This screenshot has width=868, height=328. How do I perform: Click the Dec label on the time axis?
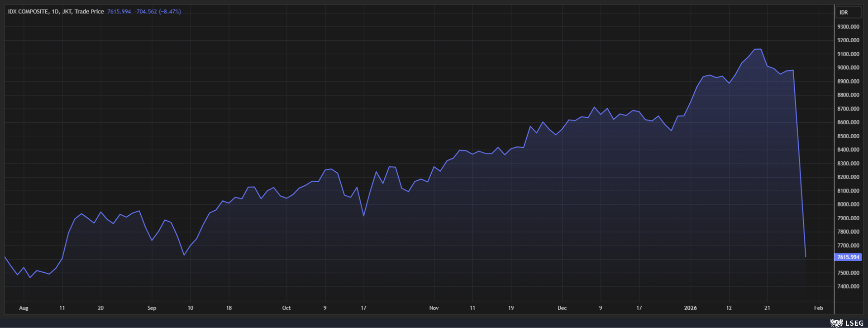[562, 308]
